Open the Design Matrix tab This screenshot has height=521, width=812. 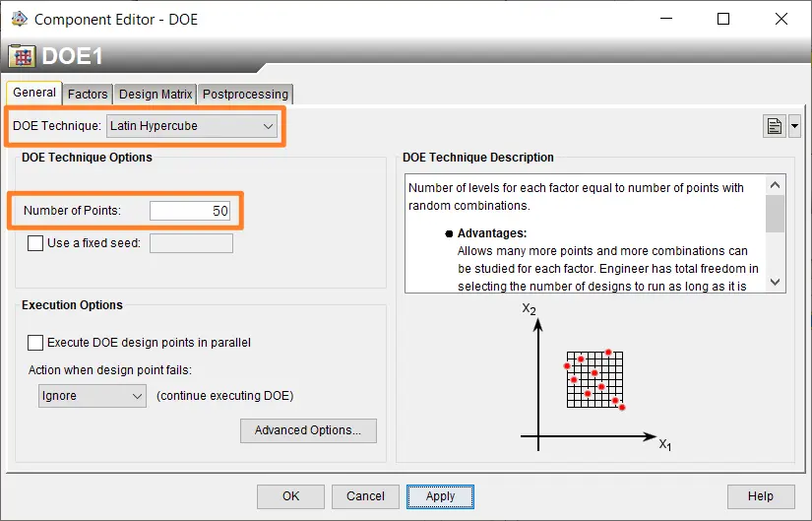(x=156, y=95)
